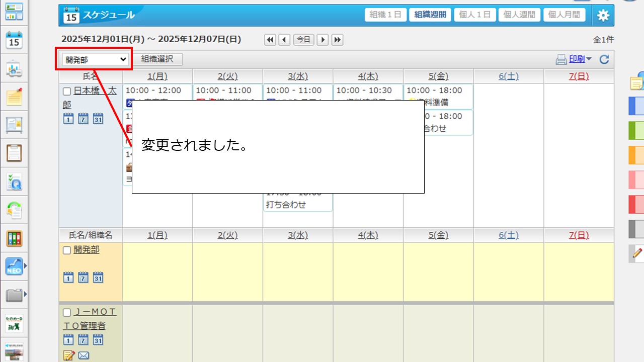The height and width of the screenshot is (362, 644).
Task: Open the NEO chart icon in sidebar
Action: [x=14, y=266]
